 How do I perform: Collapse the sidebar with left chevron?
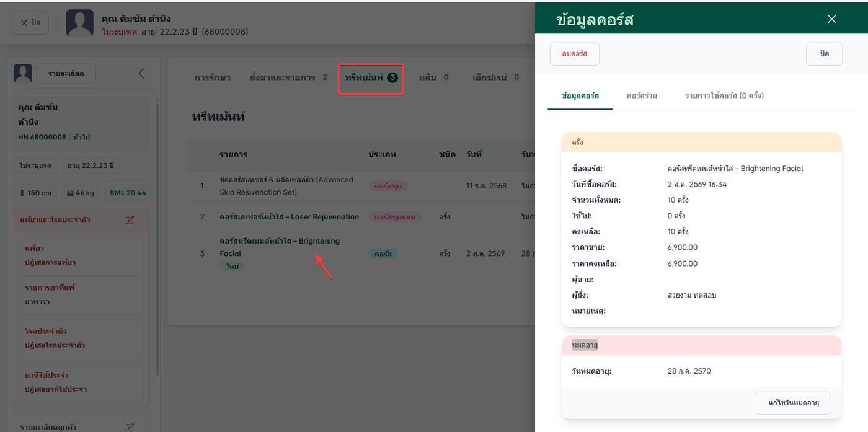[141, 74]
